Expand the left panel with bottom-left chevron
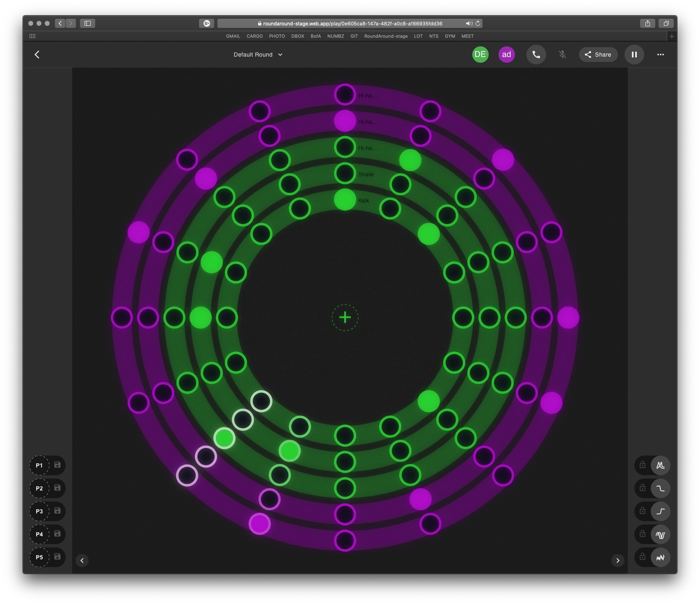Viewport: 700px width, 604px height. point(82,561)
